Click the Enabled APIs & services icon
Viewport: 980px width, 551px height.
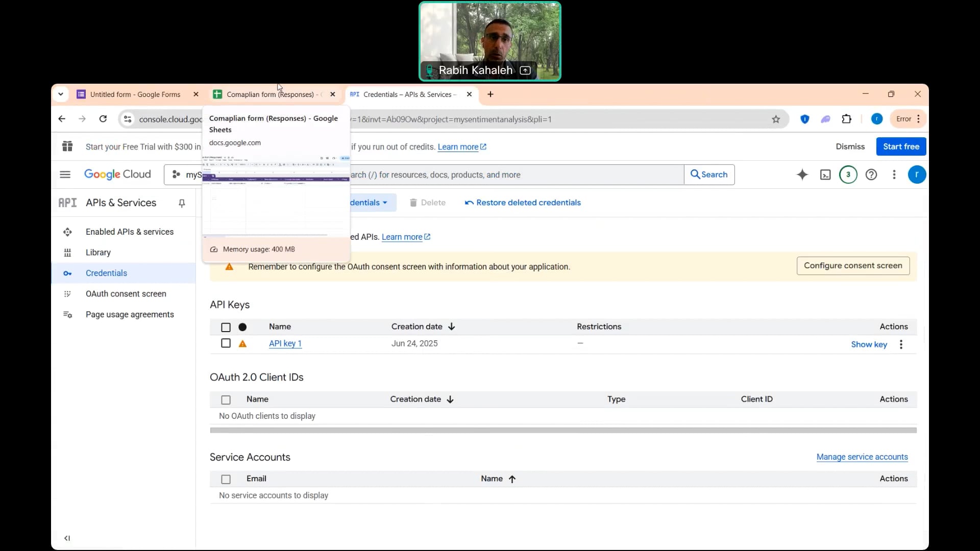pos(67,232)
